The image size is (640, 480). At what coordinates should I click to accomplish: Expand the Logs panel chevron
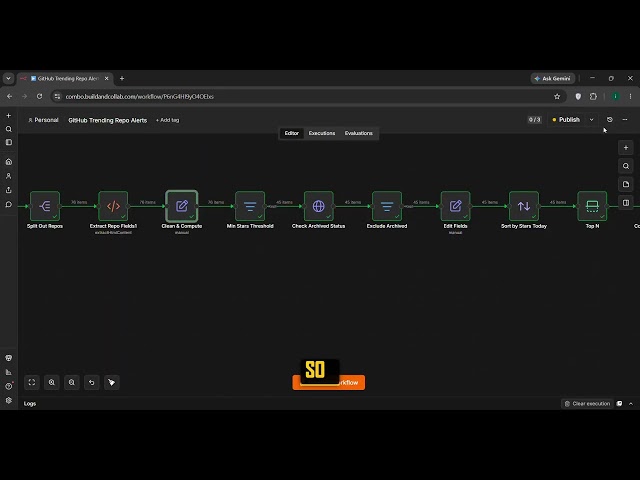(x=631, y=404)
